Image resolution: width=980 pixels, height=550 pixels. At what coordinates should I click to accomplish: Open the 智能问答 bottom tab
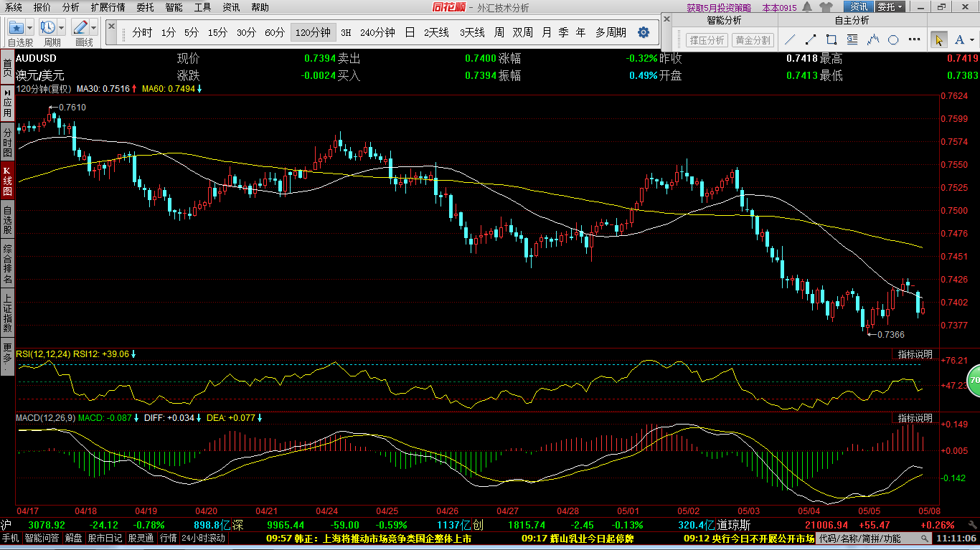(x=42, y=538)
